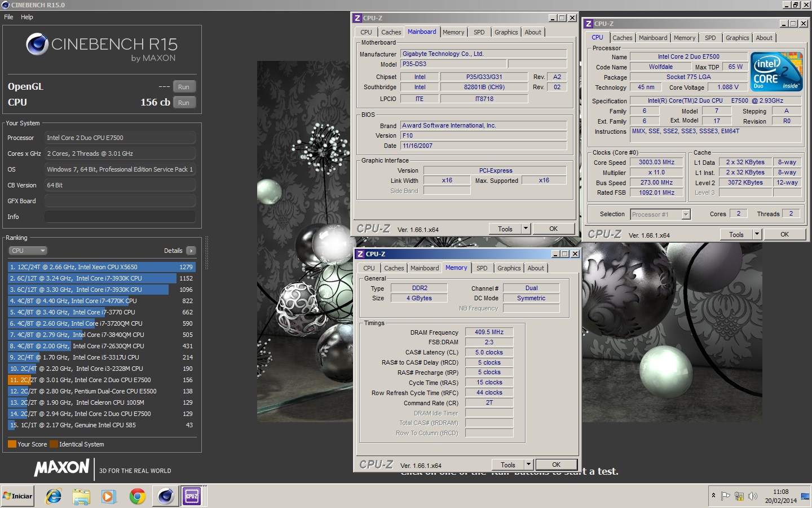The height and width of the screenshot is (508, 812).
Task: Click the mainboard Model field P35-DS3
Action: [x=453, y=64]
